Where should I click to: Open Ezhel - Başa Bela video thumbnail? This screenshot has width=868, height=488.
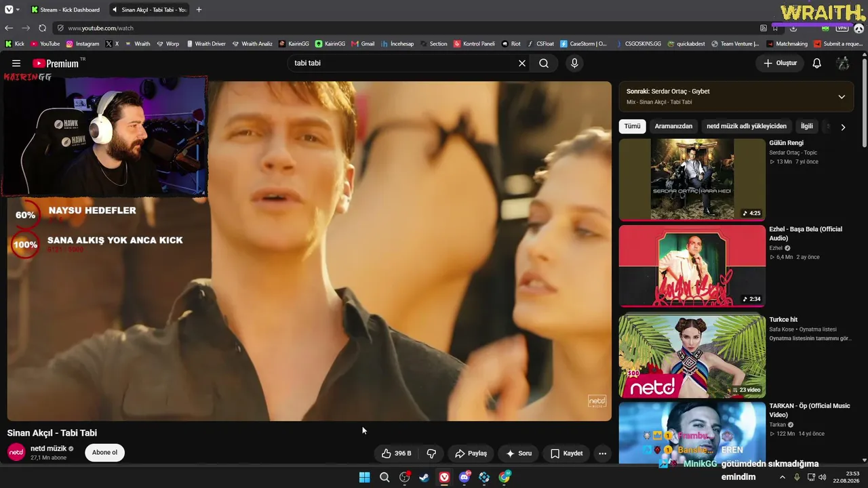coord(692,266)
